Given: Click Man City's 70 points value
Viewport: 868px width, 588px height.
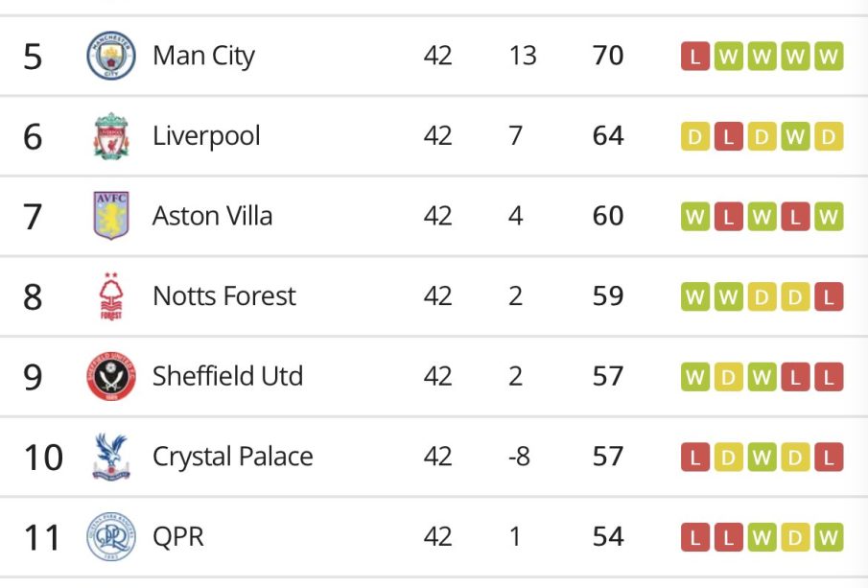Looking at the screenshot, I should pyautogui.click(x=608, y=56).
